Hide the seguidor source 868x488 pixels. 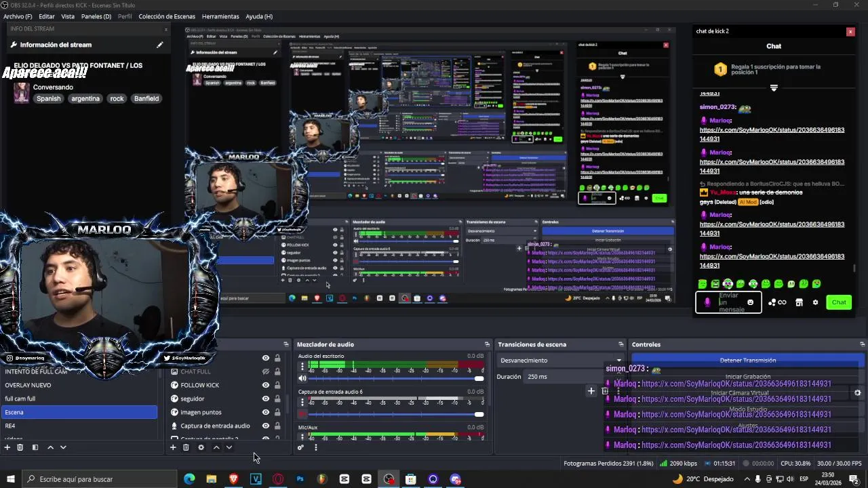(x=266, y=399)
